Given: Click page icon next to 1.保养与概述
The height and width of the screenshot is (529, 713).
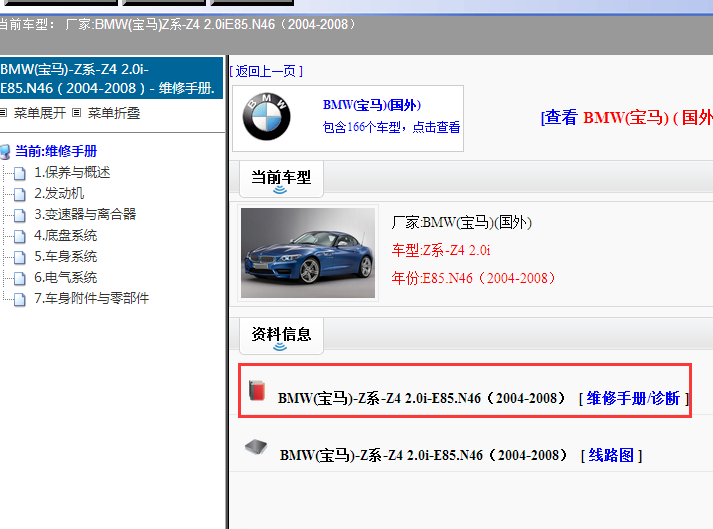Looking at the screenshot, I should tap(20, 173).
